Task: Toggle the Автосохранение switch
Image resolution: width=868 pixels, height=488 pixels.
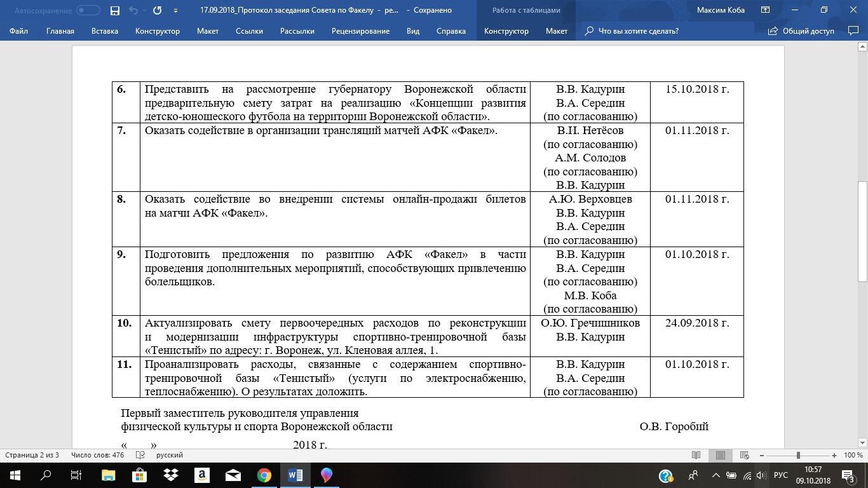Action: click(88, 11)
